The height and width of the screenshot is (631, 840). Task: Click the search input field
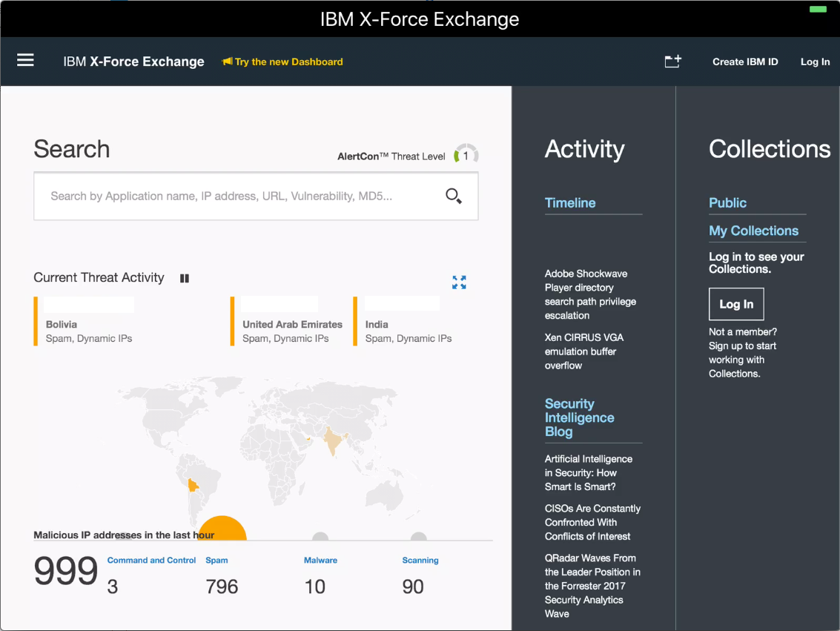(x=256, y=196)
